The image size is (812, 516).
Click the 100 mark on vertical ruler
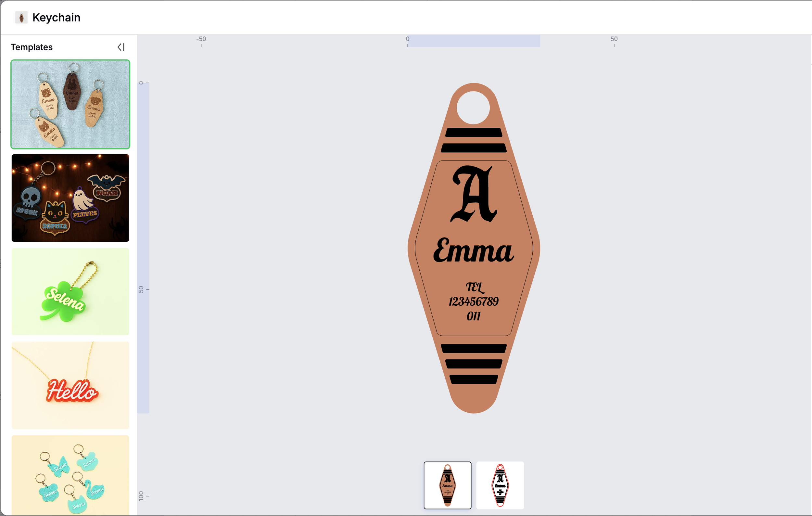point(141,496)
